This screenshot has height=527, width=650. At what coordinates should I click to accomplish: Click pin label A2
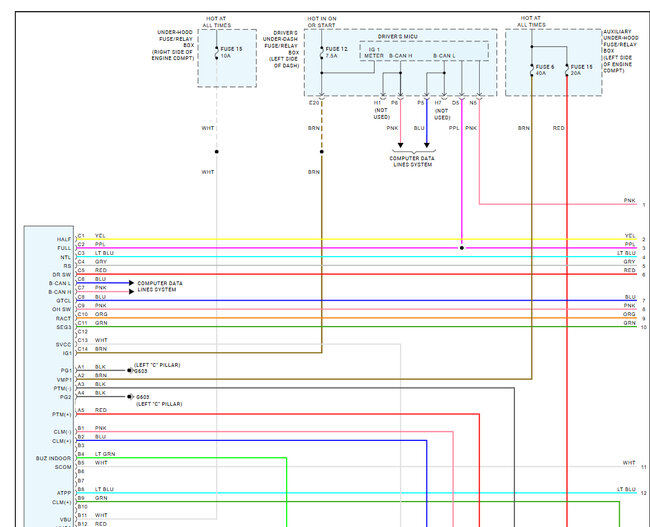(81, 375)
